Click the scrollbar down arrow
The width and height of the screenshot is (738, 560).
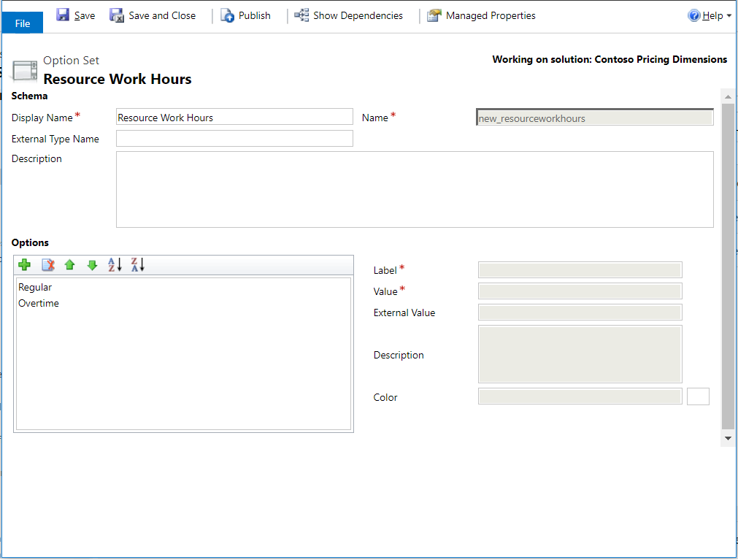coord(728,438)
